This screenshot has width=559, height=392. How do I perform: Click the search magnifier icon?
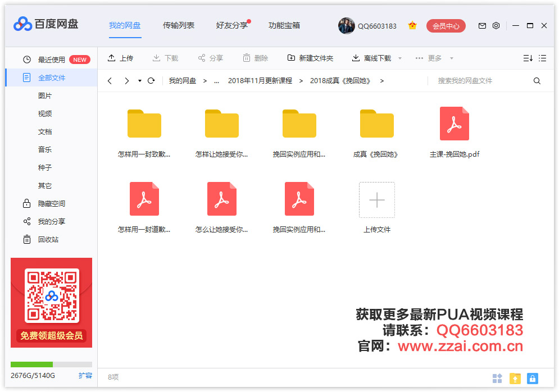[x=537, y=81]
